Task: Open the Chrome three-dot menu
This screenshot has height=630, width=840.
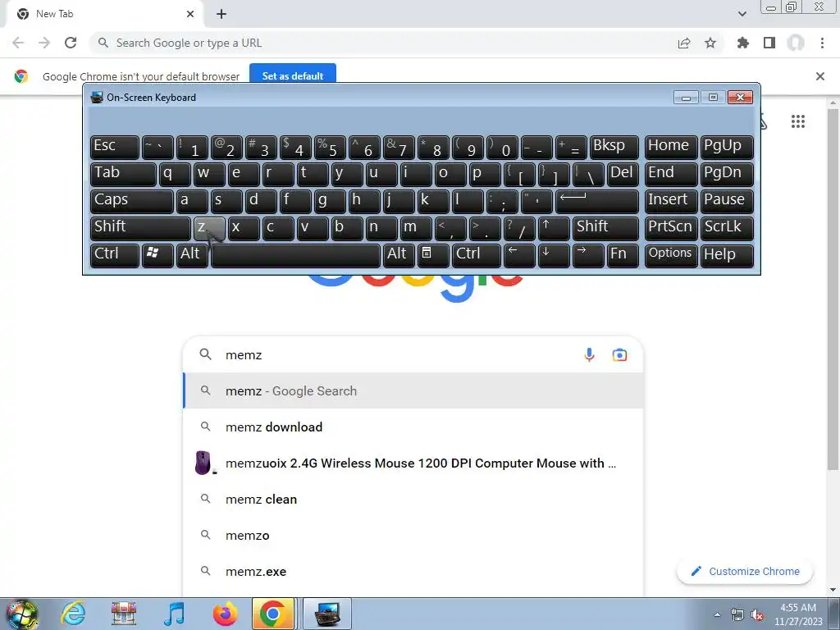Action: point(822,43)
